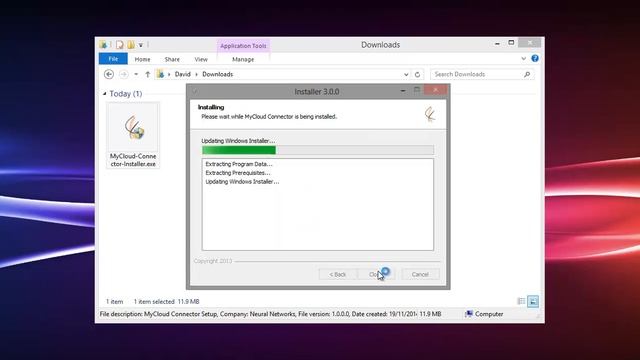Open the File tab in Downloads window
Screen dimensions: 640x360
113,59
